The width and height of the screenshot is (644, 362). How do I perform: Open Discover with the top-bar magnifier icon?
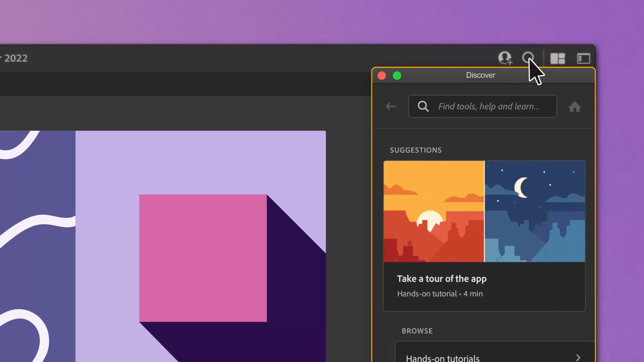pos(528,57)
